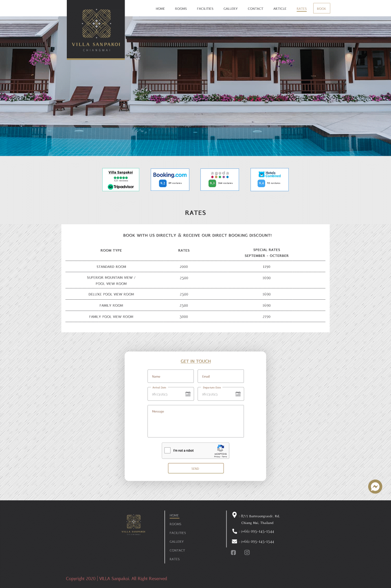This screenshot has height=588, width=391.
Task: Click the Instagram icon in footer
Action: point(247,553)
